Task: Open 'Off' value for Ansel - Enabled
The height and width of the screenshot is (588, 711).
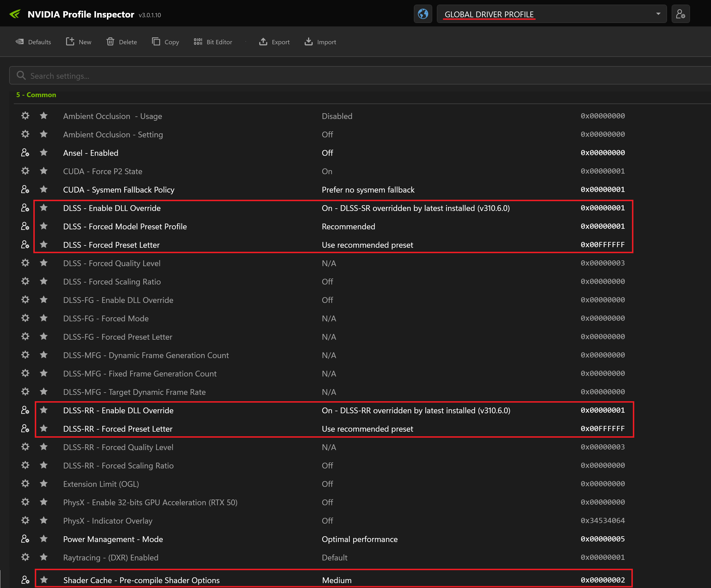Action: click(x=327, y=153)
